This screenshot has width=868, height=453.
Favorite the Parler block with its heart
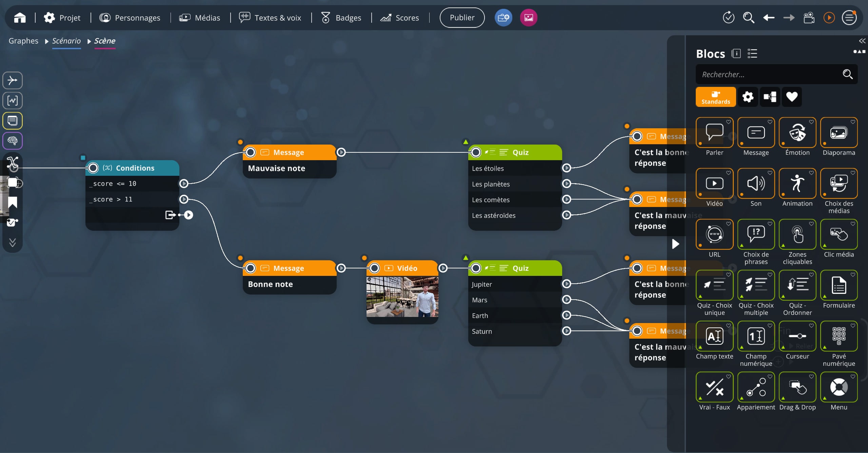coord(728,122)
